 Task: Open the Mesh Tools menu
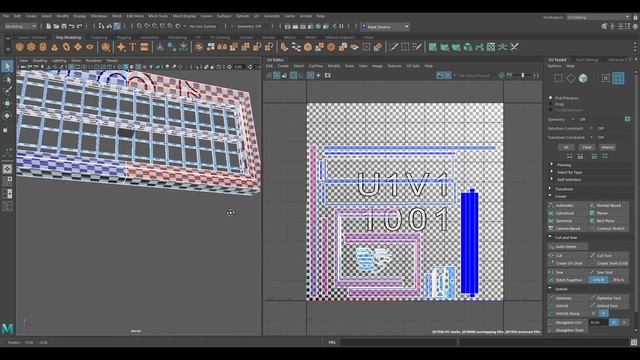pyautogui.click(x=158, y=16)
